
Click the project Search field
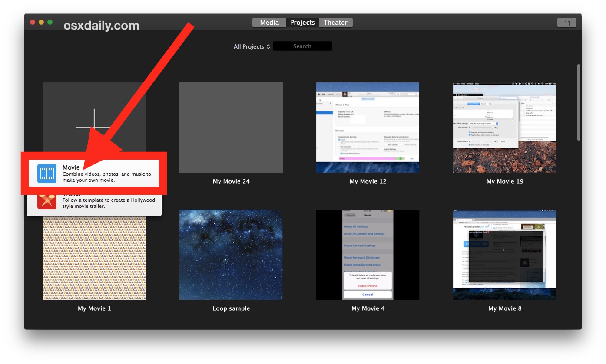[x=302, y=46]
